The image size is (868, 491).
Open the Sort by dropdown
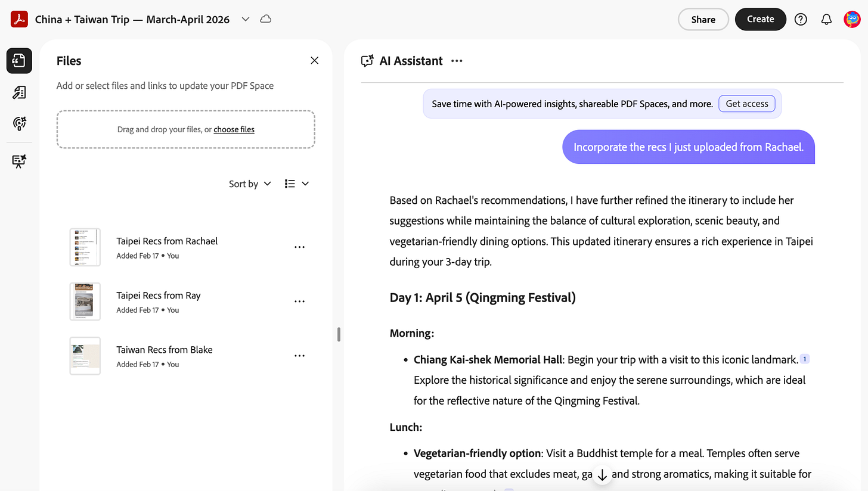(250, 184)
